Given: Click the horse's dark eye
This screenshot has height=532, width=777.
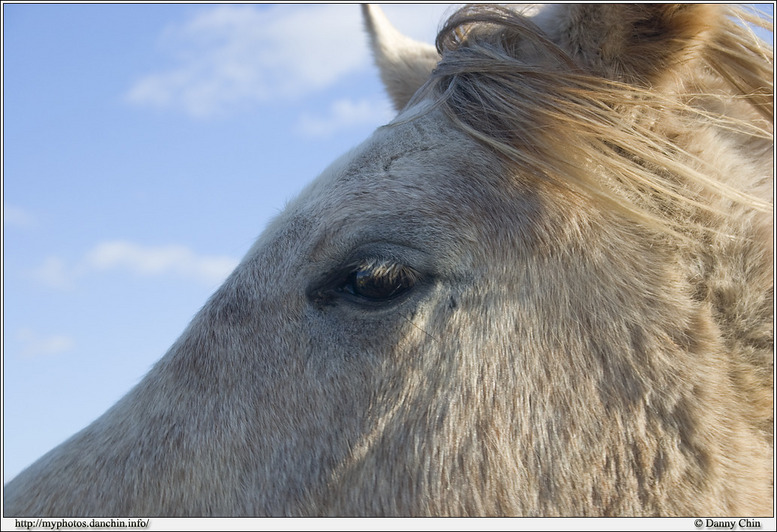Looking at the screenshot, I should (x=378, y=284).
